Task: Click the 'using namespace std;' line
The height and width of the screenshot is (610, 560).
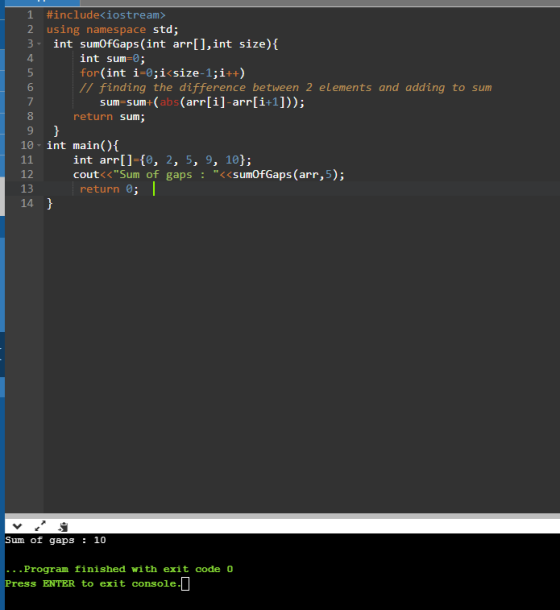Action: tap(112, 30)
